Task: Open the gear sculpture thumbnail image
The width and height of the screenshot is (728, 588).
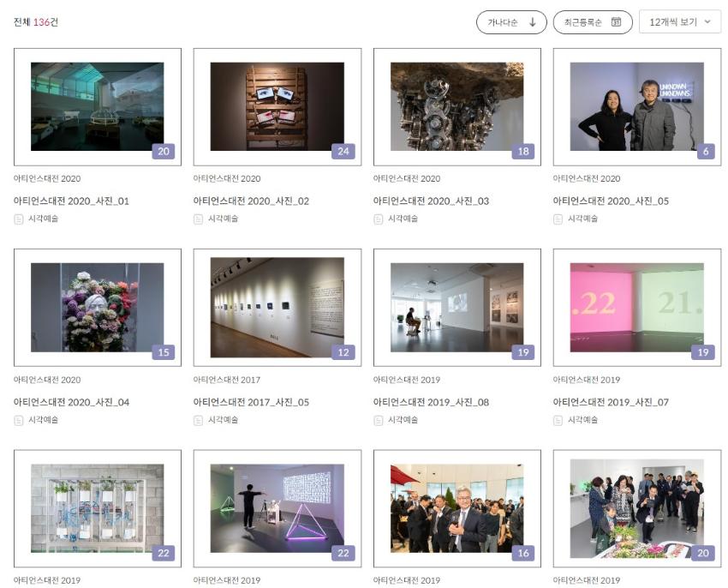Action: [456, 106]
